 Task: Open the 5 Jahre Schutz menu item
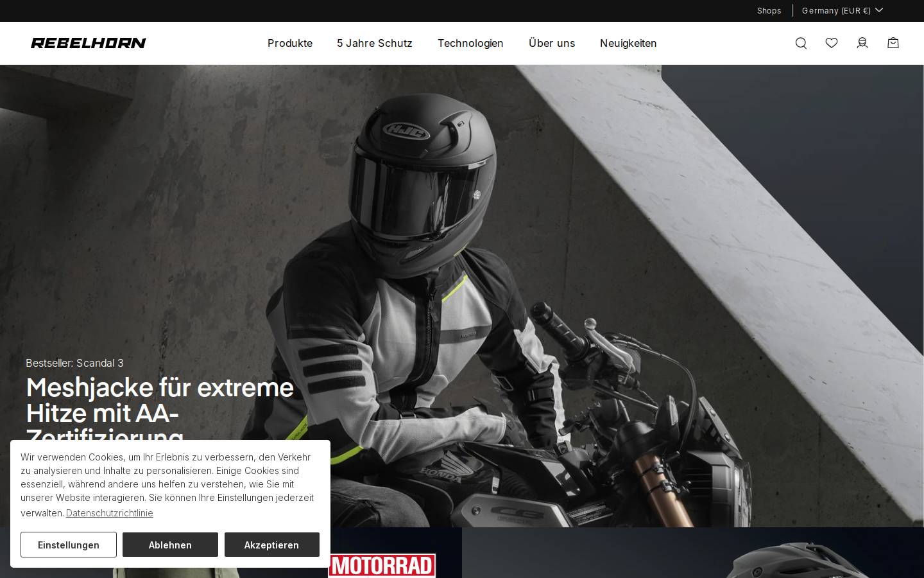(375, 43)
